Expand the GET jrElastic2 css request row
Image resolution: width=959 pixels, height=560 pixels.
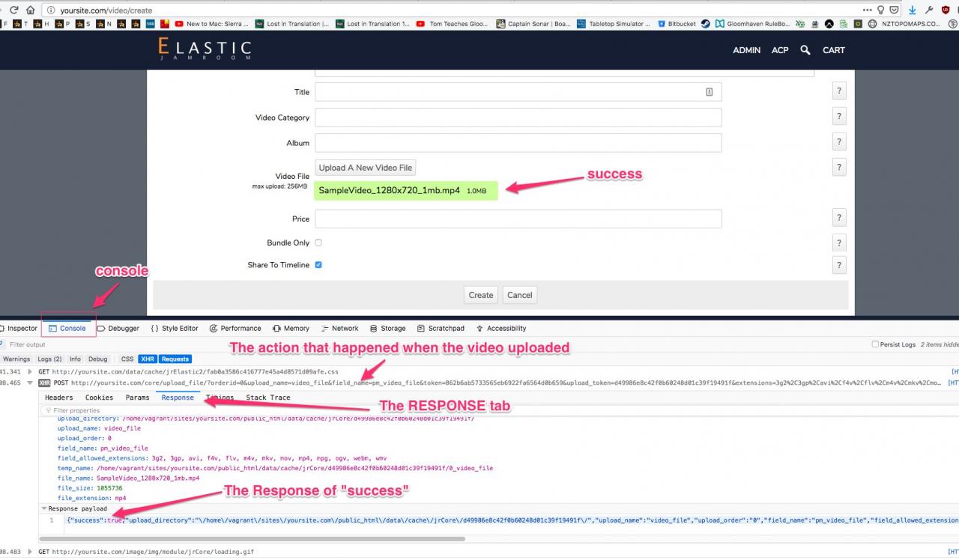(x=31, y=371)
